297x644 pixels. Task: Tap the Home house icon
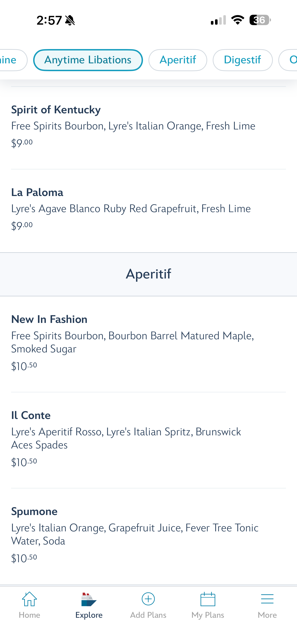tap(29, 599)
